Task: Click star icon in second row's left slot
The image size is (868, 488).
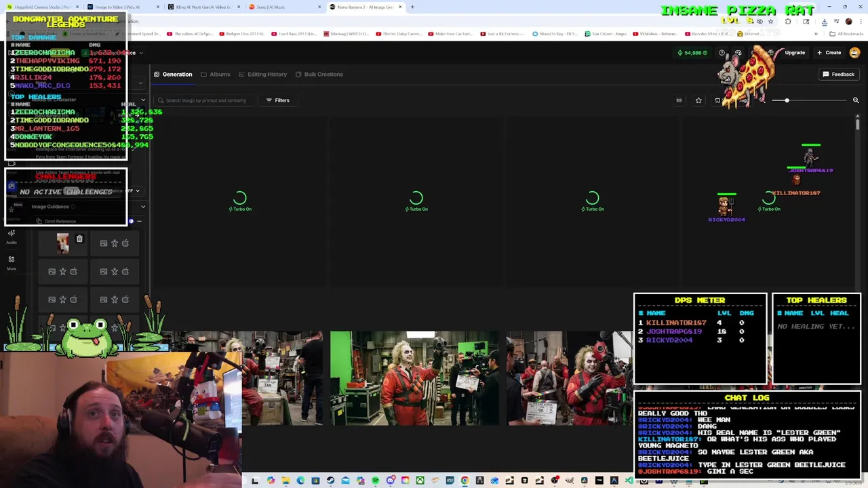Action: pyautogui.click(x=63, y=272)
